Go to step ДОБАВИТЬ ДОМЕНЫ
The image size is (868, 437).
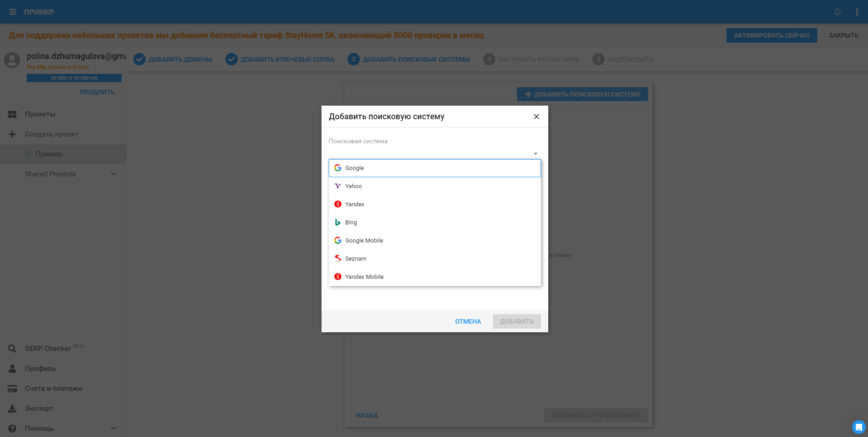pyautogui.click(x=173, y=59)
